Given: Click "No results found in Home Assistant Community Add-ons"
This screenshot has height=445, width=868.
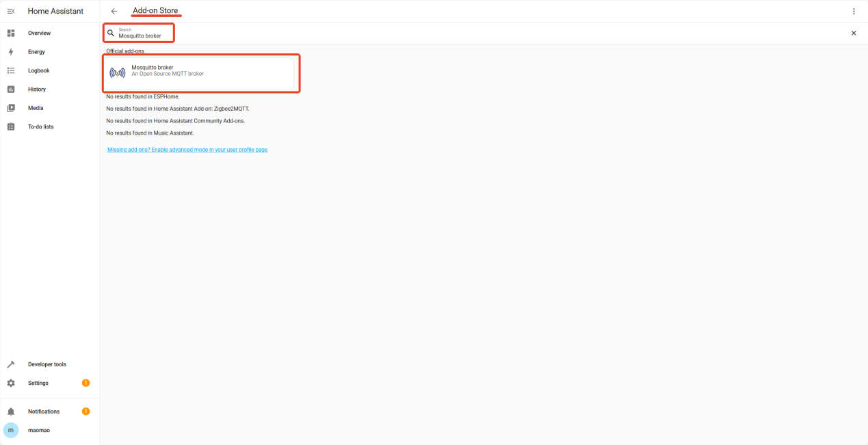Looking at the screenshot, I should (175, 121).
